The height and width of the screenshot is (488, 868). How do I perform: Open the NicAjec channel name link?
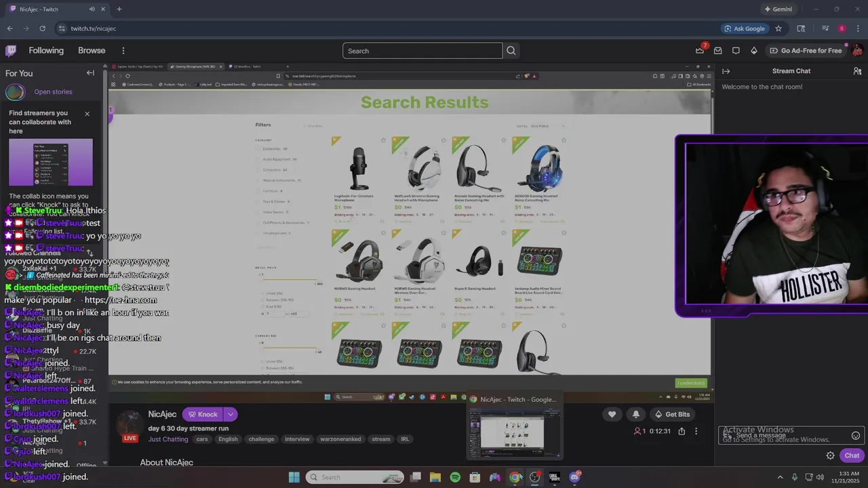(x=162, y=414)
